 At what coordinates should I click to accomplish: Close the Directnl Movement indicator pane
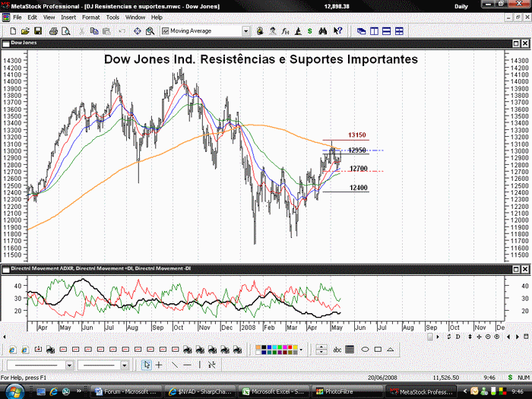tap(524, 269)
